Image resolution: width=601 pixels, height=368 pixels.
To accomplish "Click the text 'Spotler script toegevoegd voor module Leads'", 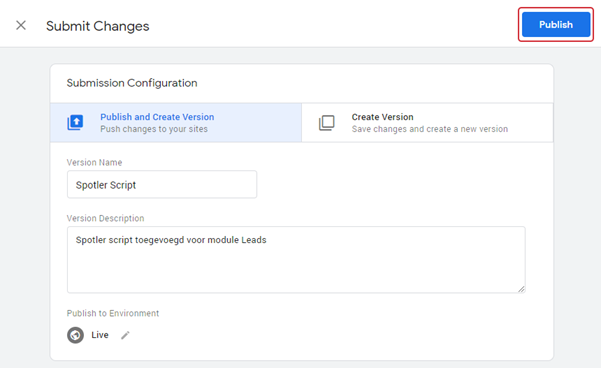I will (171, 240).
